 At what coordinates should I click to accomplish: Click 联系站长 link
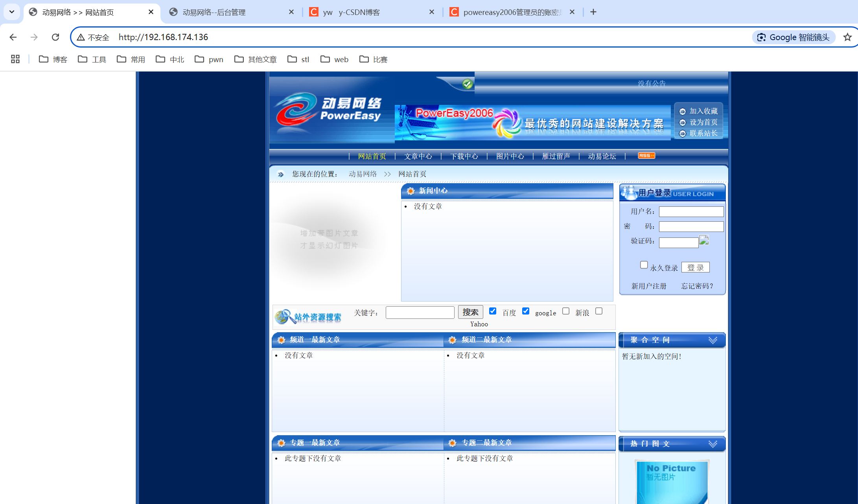(703, 133)
